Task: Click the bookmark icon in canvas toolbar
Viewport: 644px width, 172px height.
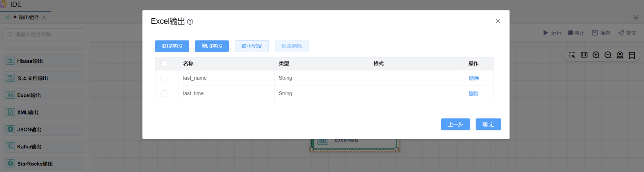Action: click(x=632, y=55)
